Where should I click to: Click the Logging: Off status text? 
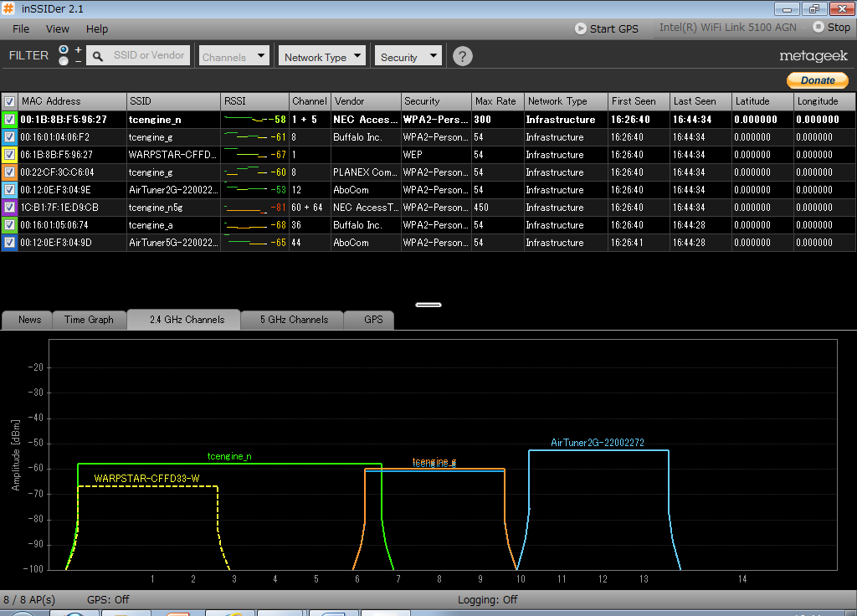click(488, 599)
